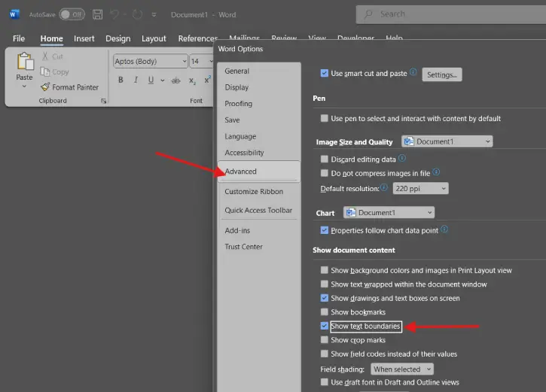Click info icon beside Do not compress images

(x=436, y=172)
